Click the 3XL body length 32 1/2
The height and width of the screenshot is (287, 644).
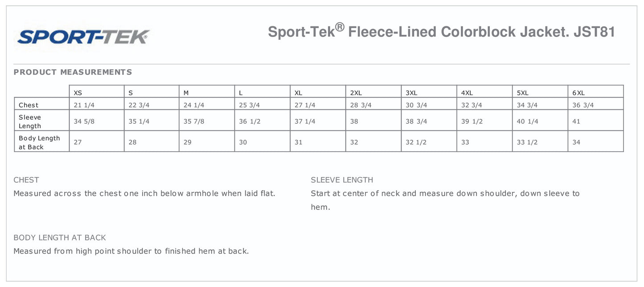tap(416, 142)
